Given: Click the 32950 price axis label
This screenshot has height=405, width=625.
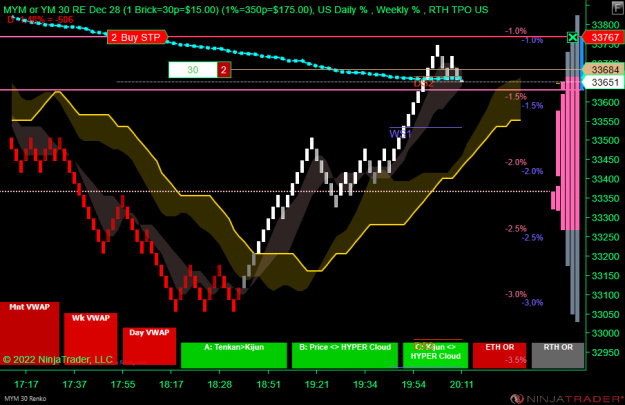Looking at the screenshot, I should 605,352.
